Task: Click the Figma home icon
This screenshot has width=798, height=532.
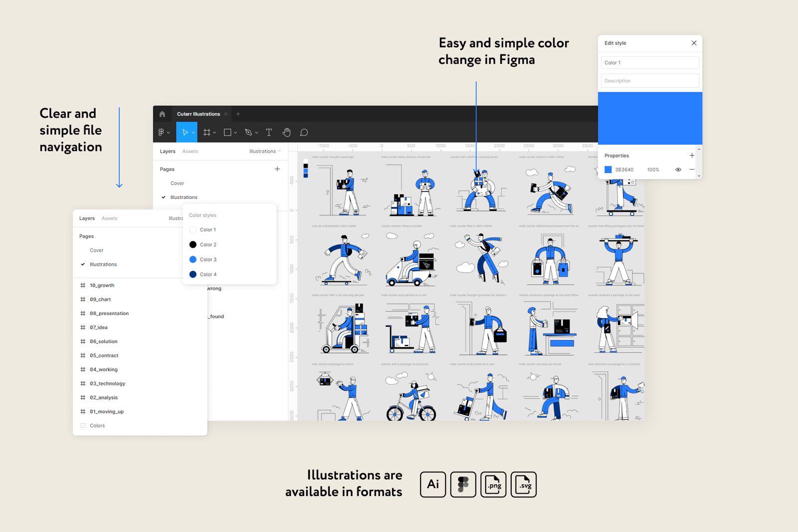Action: pos(162,114)
